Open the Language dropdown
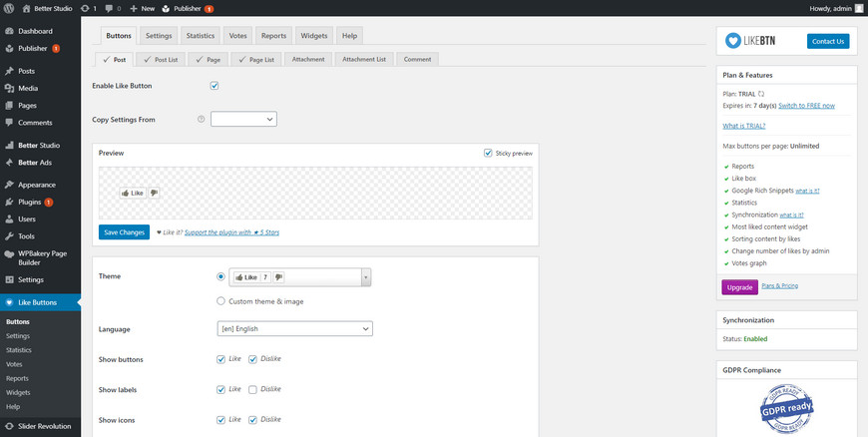The image size is (868, 437). (295, 328)
